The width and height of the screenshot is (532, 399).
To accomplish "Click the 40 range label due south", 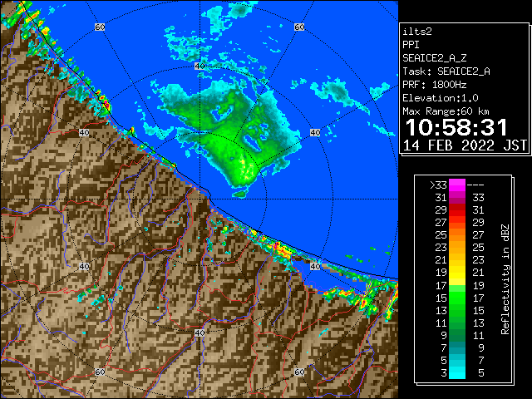I will click(x=199, y=332).
